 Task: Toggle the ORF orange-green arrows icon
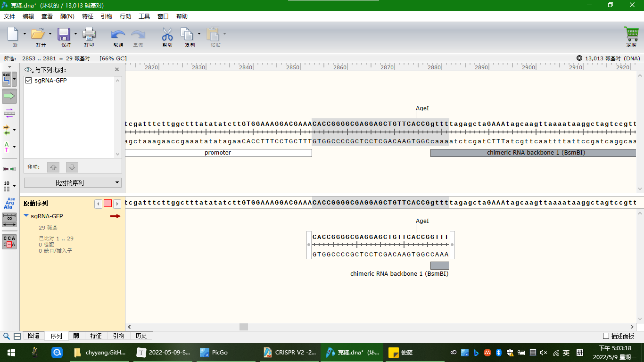coord(7,130)
